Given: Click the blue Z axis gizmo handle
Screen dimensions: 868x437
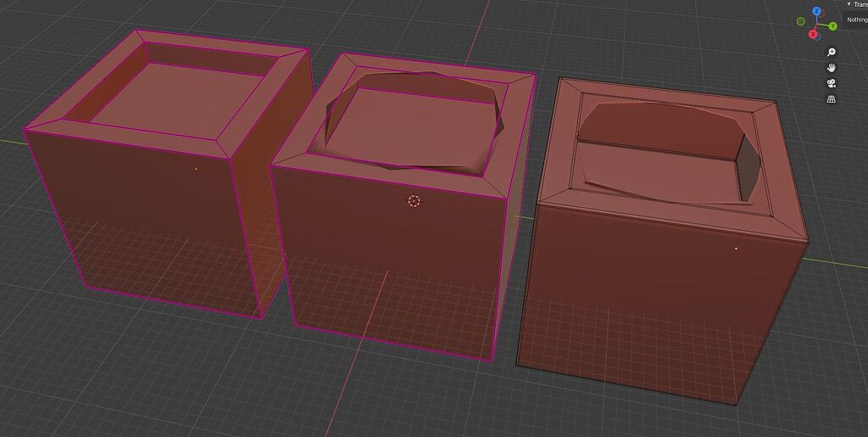Looking at the screenshot, I should [816, 11].
